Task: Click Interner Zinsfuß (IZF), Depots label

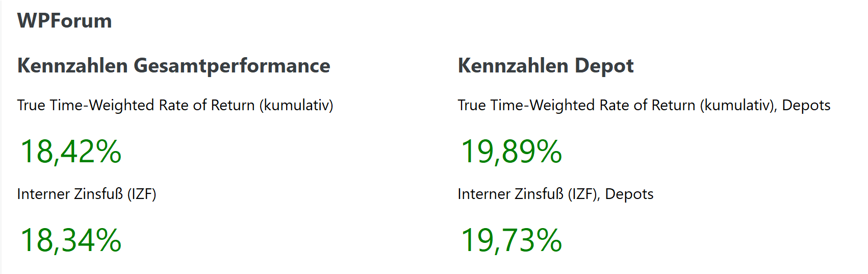Action: coord(555,194)
